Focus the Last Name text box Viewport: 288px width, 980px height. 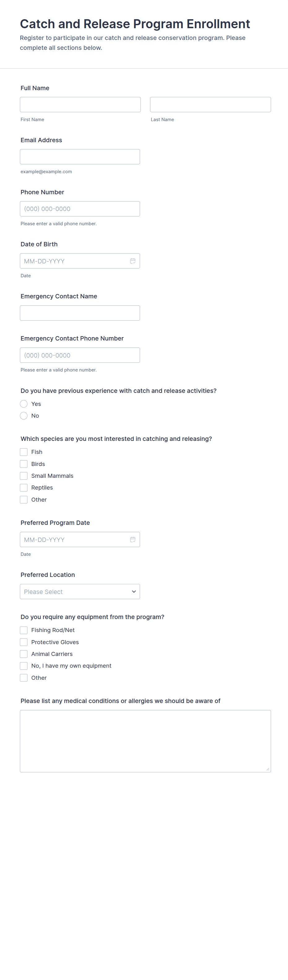click(x=210, y=105)
